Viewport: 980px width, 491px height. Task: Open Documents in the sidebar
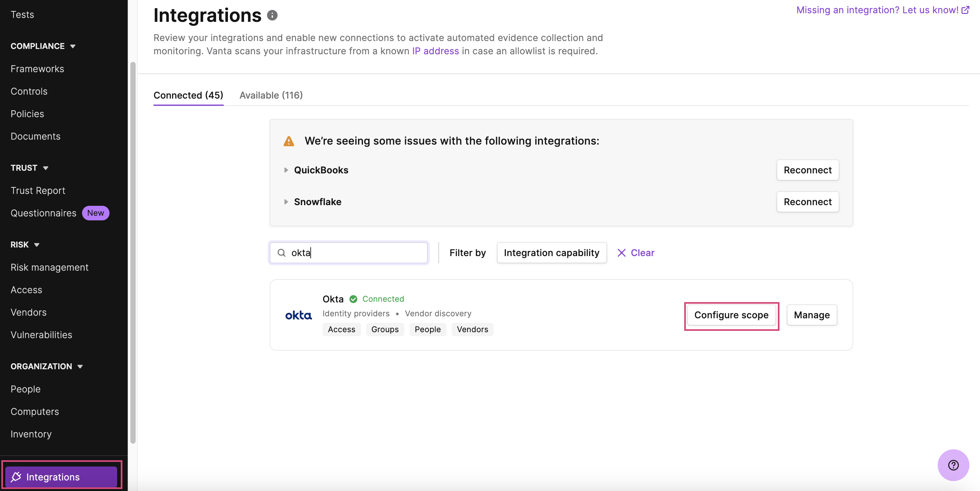click(x=35, y=136)
